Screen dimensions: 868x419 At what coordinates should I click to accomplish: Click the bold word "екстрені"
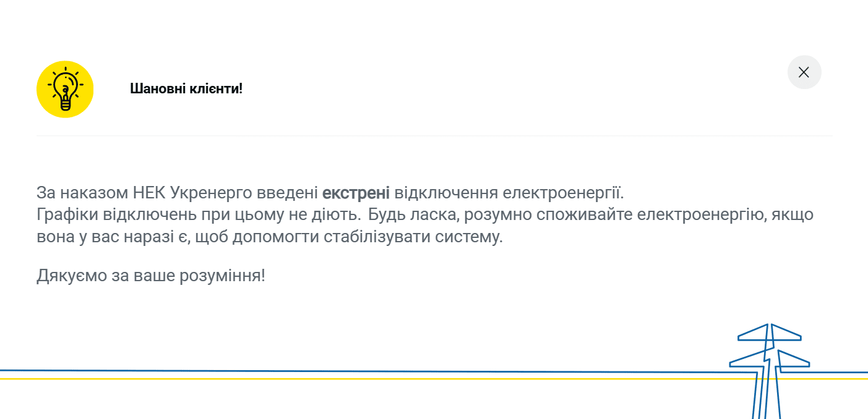coord(356,193)
